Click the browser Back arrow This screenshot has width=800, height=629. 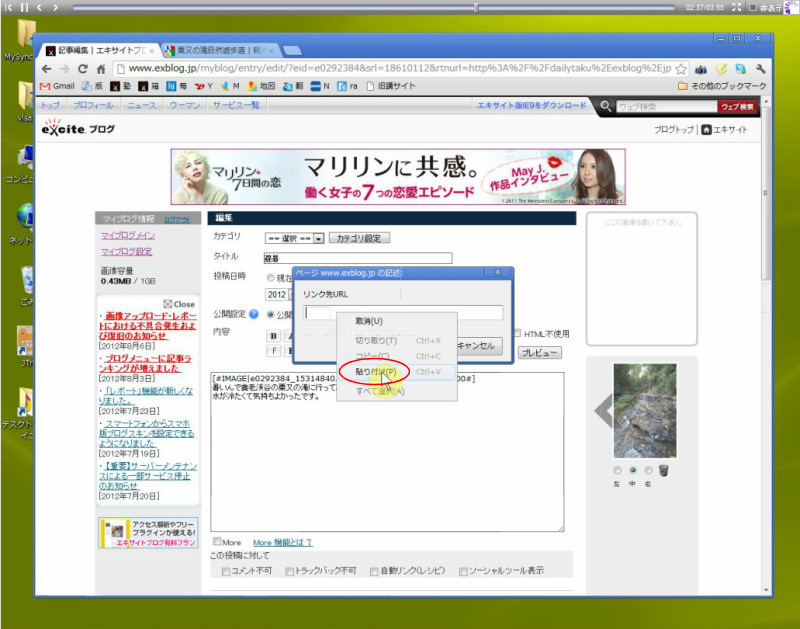[x=46, y=69]
